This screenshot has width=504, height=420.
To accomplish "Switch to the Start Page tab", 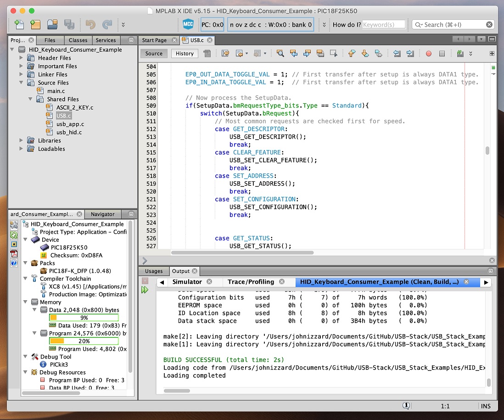I will tap(154, 40).
